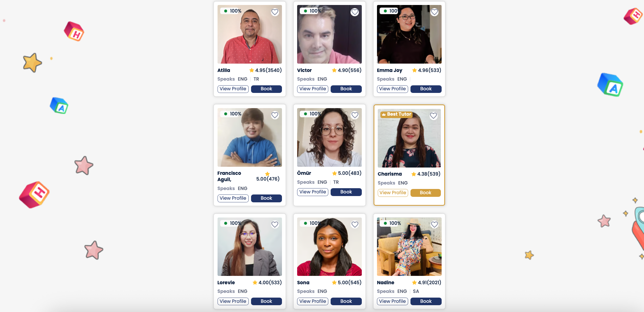Click Sona's tutor name link
644x312 pixels.
303,283
